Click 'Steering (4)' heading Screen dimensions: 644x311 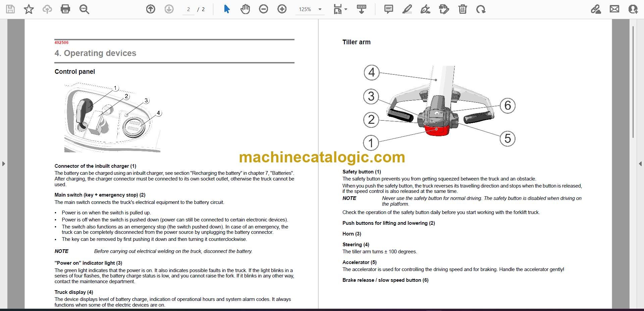pos(356,245)
